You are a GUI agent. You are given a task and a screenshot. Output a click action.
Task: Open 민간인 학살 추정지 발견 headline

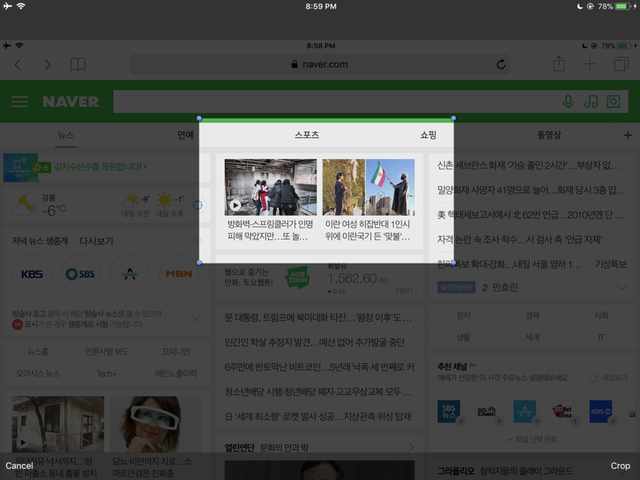314,342
